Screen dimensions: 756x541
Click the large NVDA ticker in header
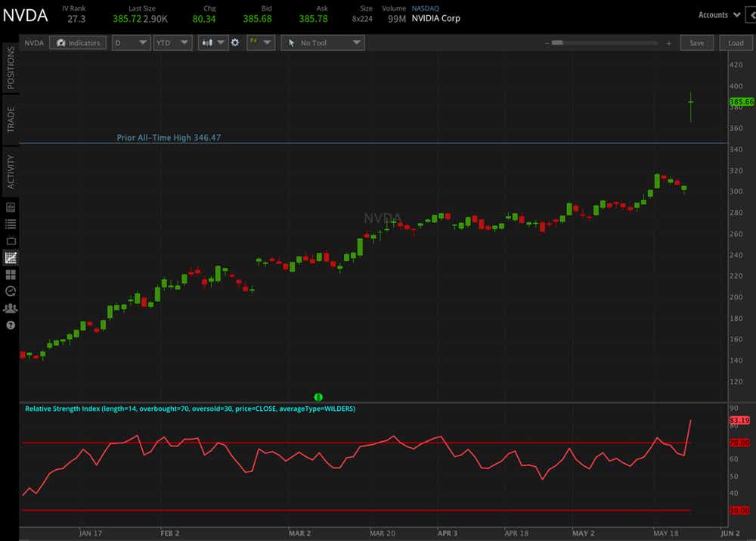click(25, 15)
